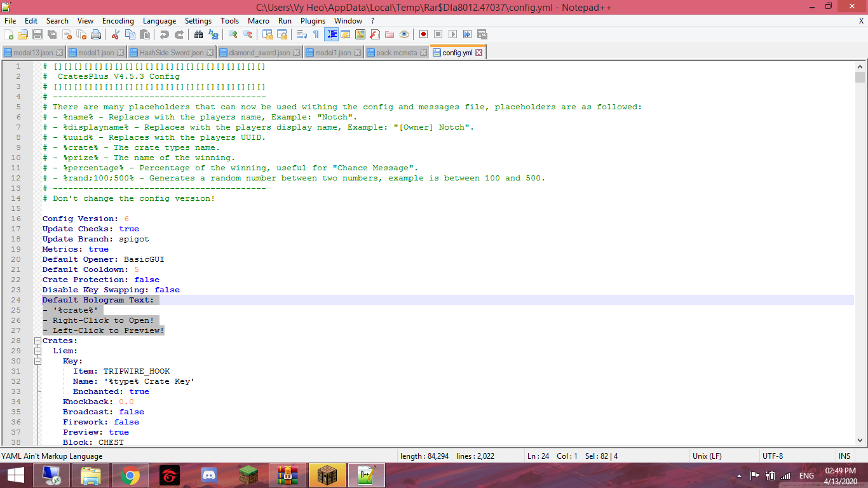Open the Settings menu
Viewport: 868px width, 488px height.
pyautogui.click(x=198, y=21)
